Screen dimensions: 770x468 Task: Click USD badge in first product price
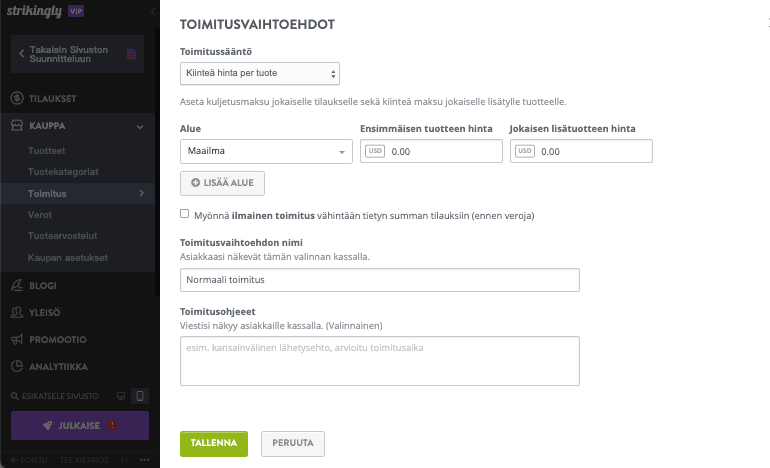coord(375,151)
